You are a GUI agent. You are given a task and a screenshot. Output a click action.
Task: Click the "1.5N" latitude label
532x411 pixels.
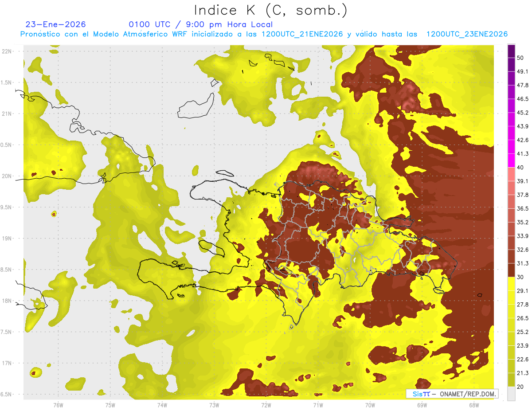point(7,82)
